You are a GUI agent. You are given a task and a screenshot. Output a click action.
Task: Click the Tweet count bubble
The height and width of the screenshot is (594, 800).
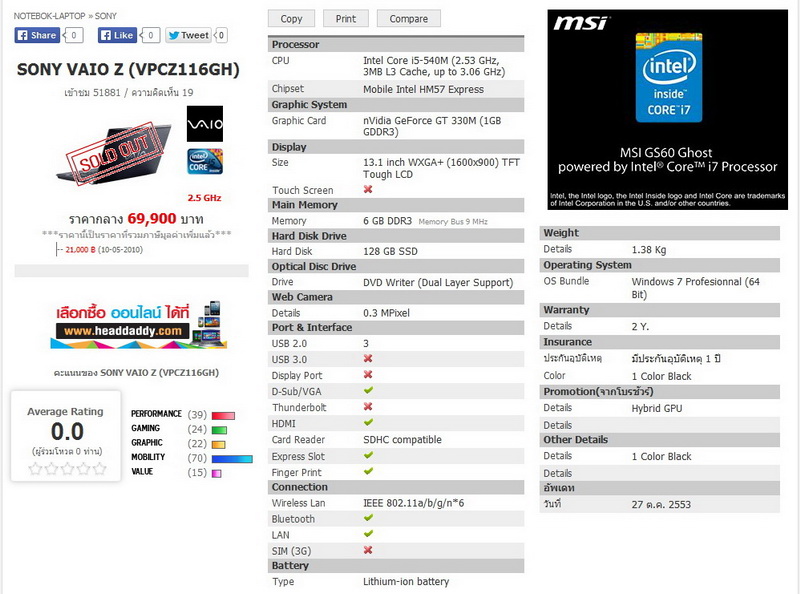220,35
